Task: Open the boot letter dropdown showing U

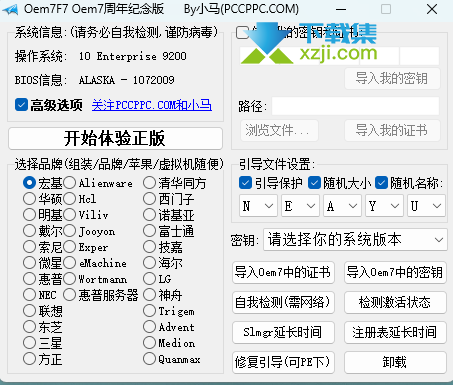Action: pos(426,206)
